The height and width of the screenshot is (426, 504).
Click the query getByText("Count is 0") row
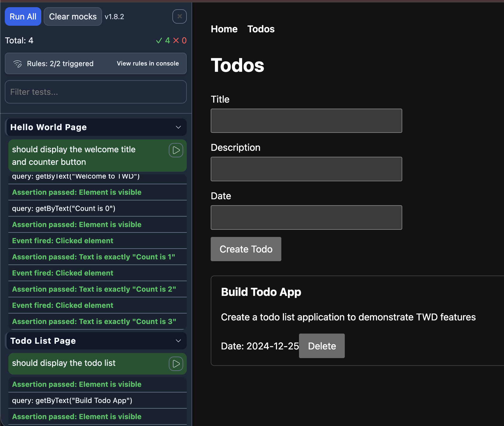(x=98, y=209)
